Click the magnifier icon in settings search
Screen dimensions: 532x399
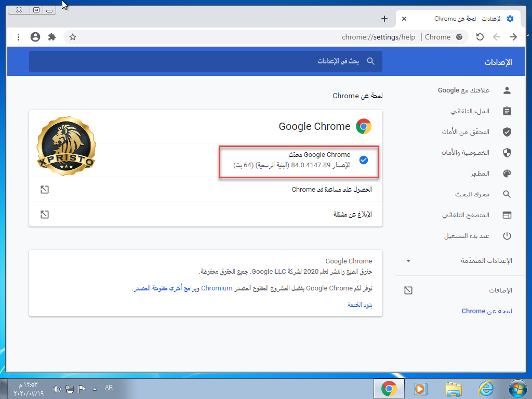[x=371, y=61]
